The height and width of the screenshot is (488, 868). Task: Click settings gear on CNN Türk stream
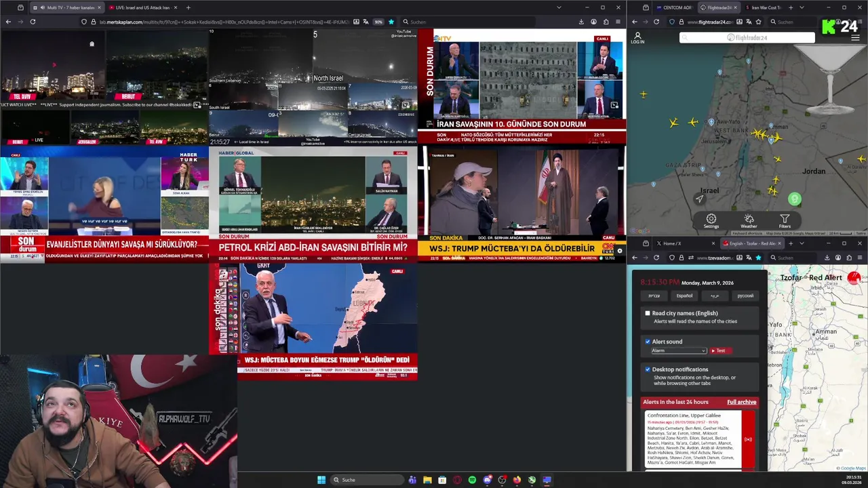(619, 251)
